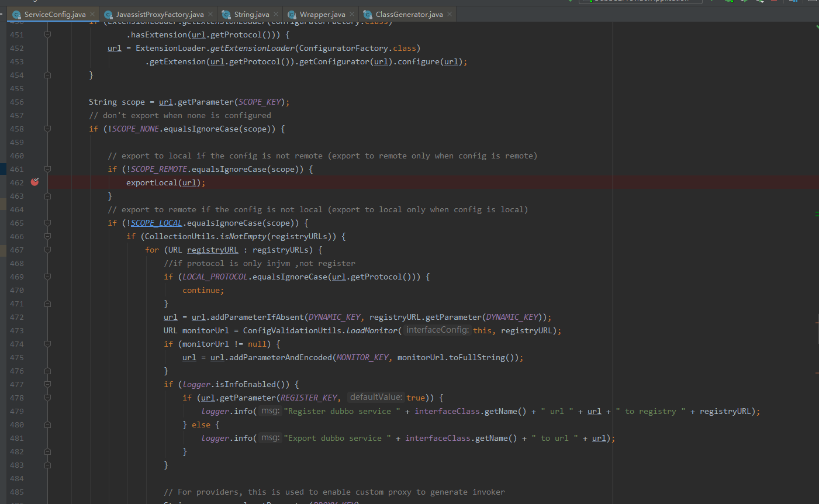Click the MONITOR_KEY constant
The width and height of the screenshot is (819, 504).
tap(362, 357)
